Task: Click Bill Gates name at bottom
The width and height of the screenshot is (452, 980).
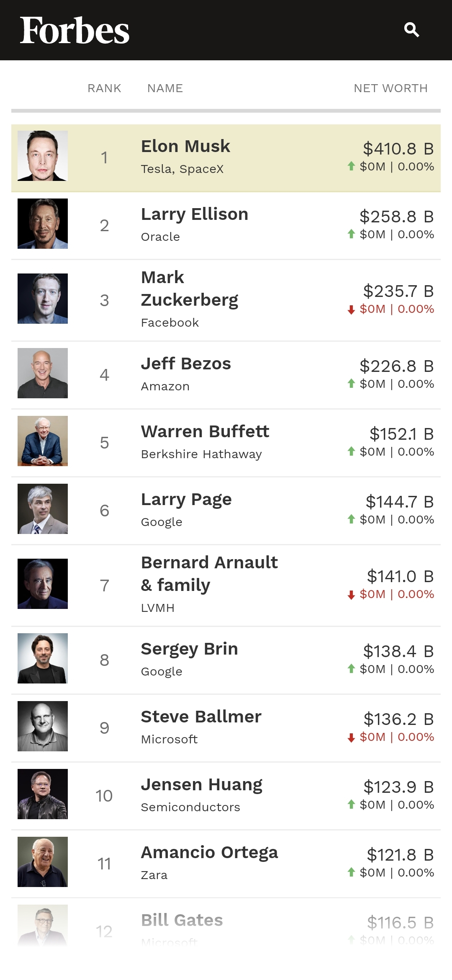Action: 182,920
